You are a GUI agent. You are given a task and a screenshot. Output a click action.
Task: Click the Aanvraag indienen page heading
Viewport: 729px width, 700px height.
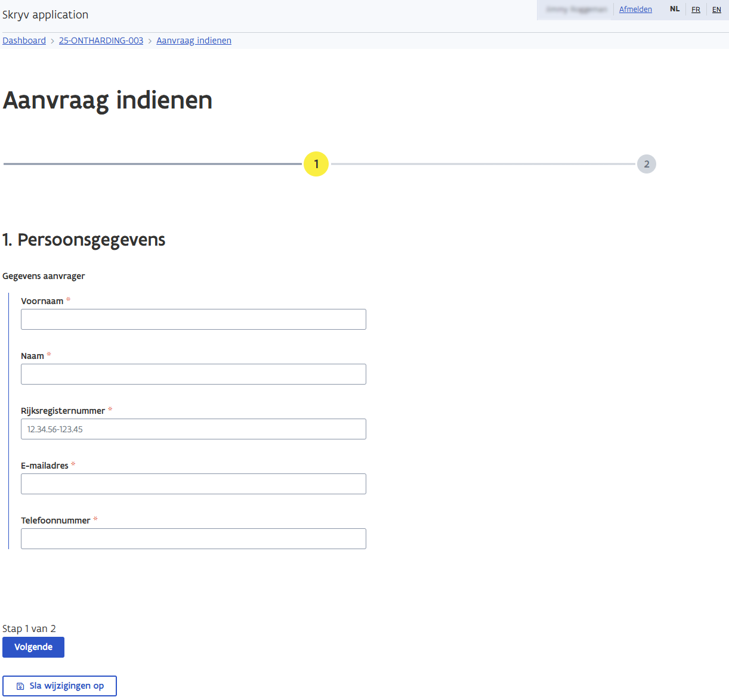click(107, 100)
